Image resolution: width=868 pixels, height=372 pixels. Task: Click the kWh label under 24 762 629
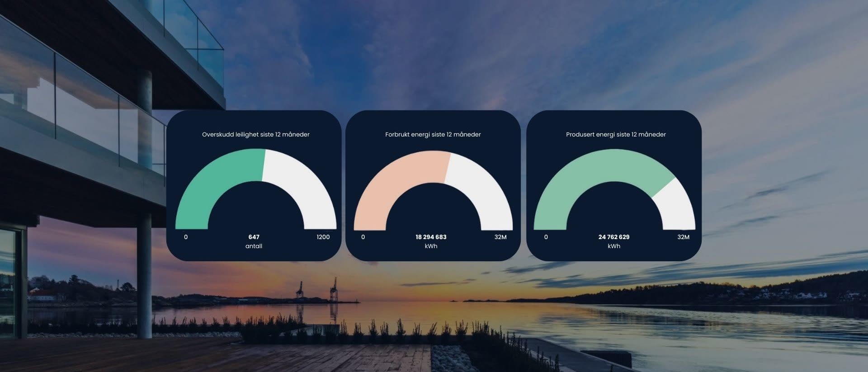(614, 246)
